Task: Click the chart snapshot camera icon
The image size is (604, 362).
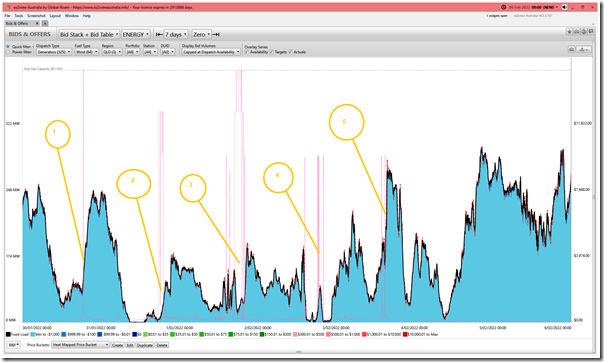Action: pos(572,49)
